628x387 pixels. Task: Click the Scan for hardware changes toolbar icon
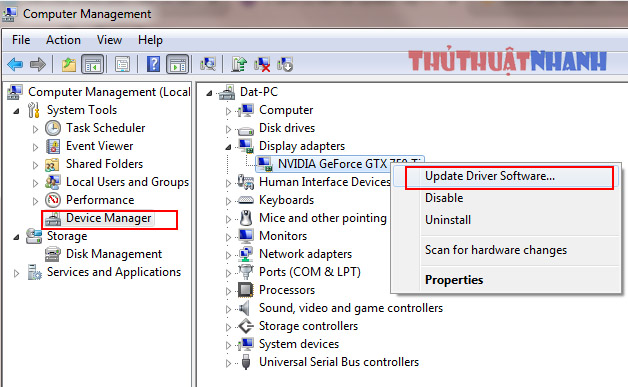coord(208,64)
